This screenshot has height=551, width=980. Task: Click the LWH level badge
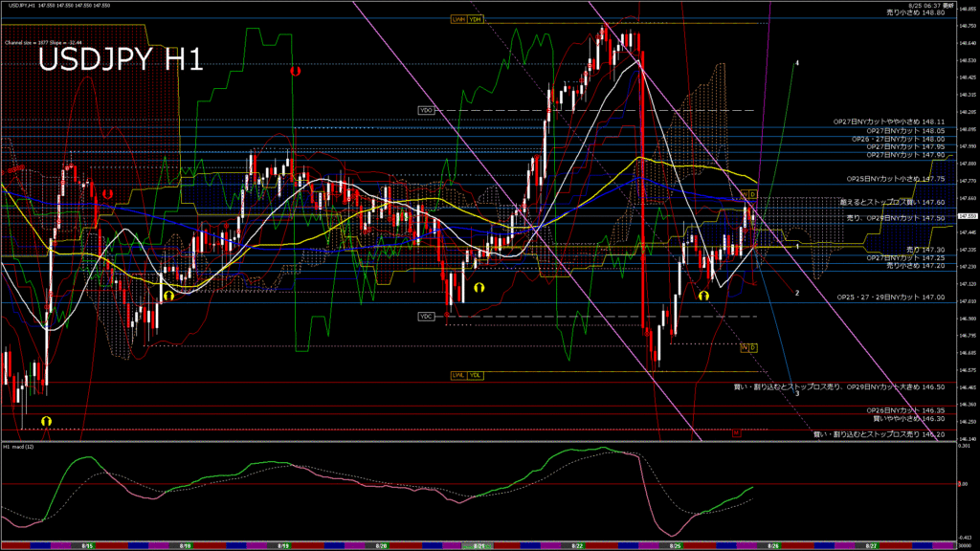[x=458, y=19]
